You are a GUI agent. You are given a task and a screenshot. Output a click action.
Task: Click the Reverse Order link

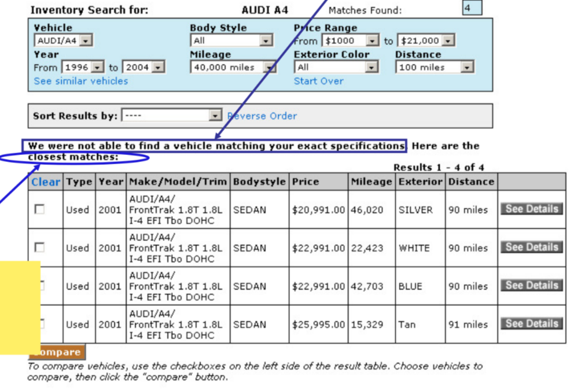pos(262,116)
